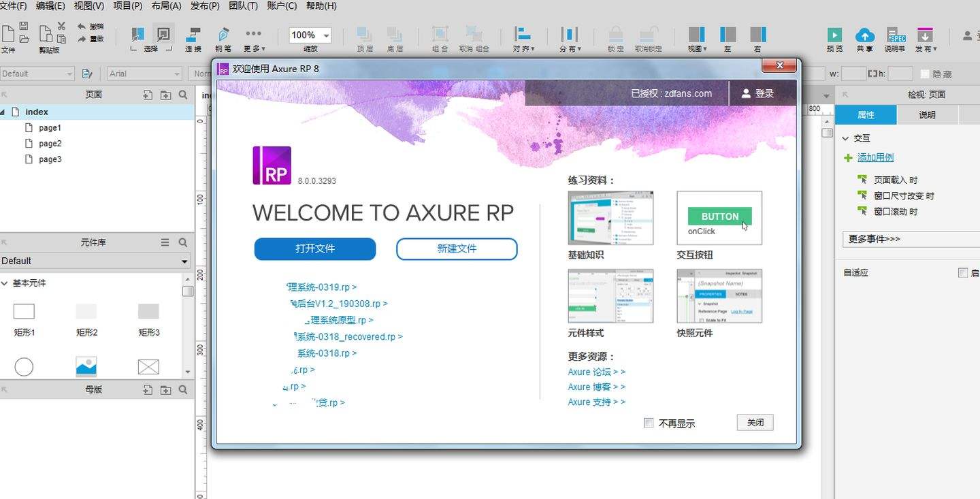
Task: Click the ungroup icon (取消组合)
Action: point(474,34)
